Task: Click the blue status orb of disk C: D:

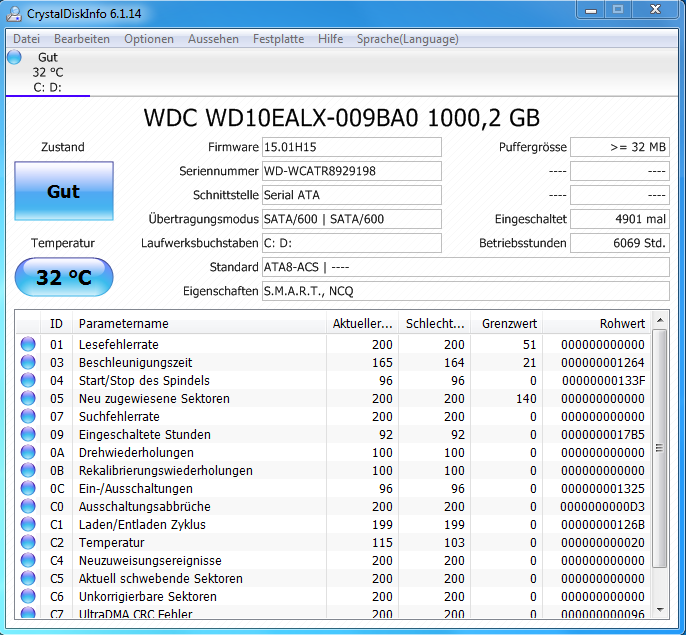Action: pyautogui.click(x=14, y=57)
